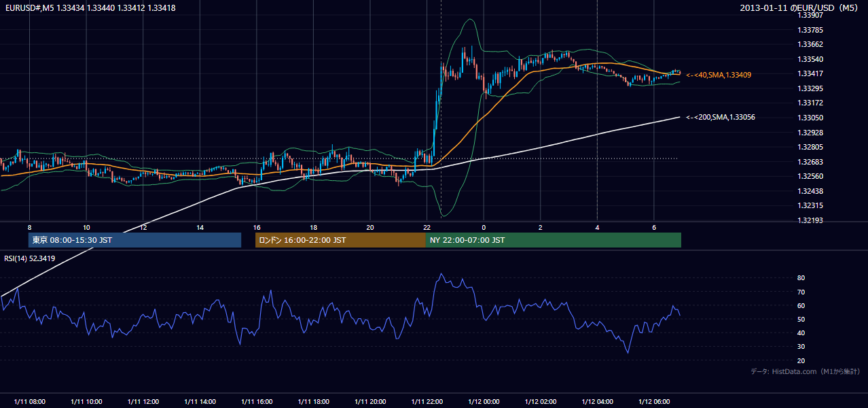868x408 pixels.
Task: Click price axis value 1.33662
Action: point(810,45)
